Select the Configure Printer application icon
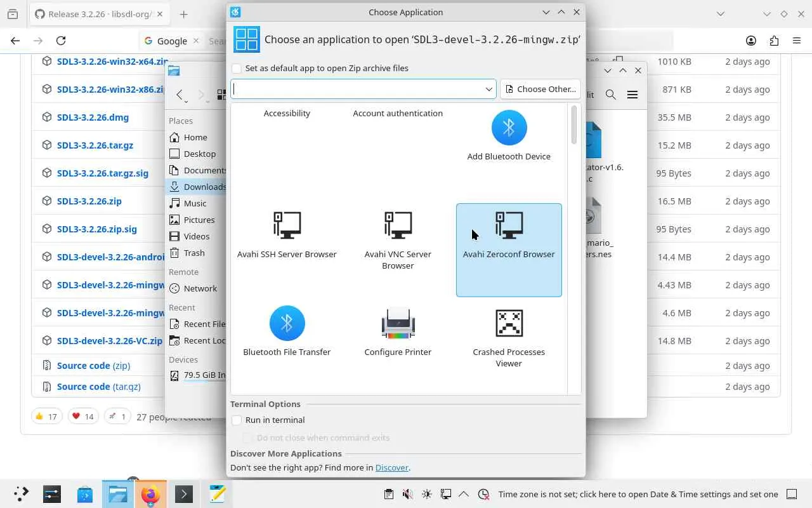Image resolution: width=812 pixels, height=508 pixels. click(x=398, y=323)
